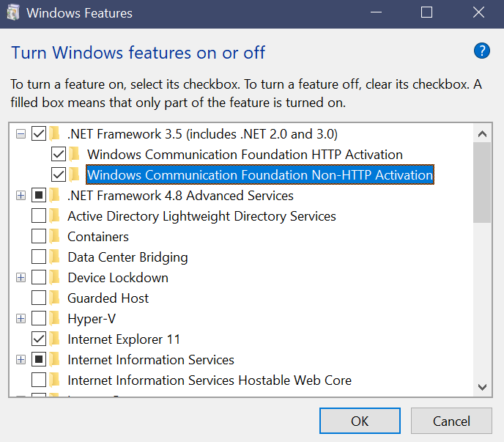Maximize the Windows Features window
Screen dimensions: 504x442
[x=426, y=13]
